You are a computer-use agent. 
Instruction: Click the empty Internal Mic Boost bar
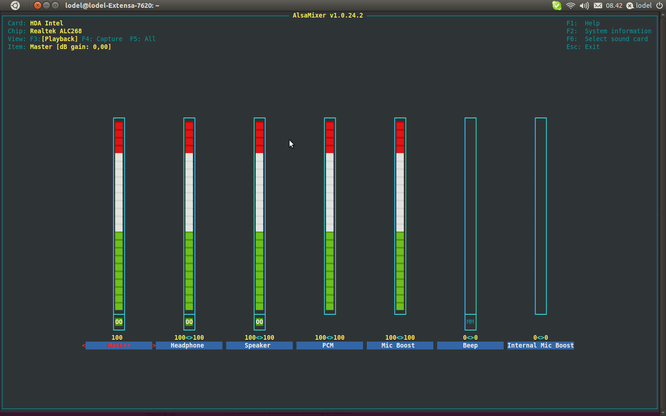click(x=541, y=216)
